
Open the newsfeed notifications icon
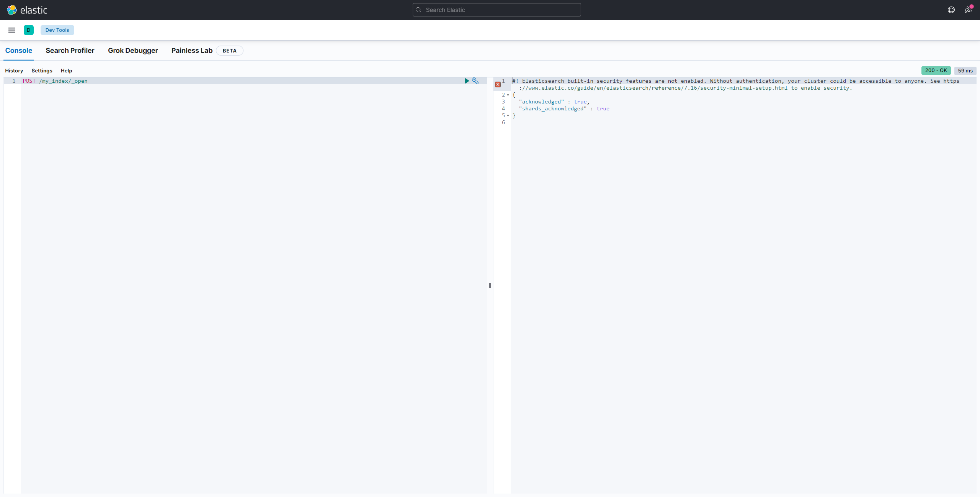968,10
